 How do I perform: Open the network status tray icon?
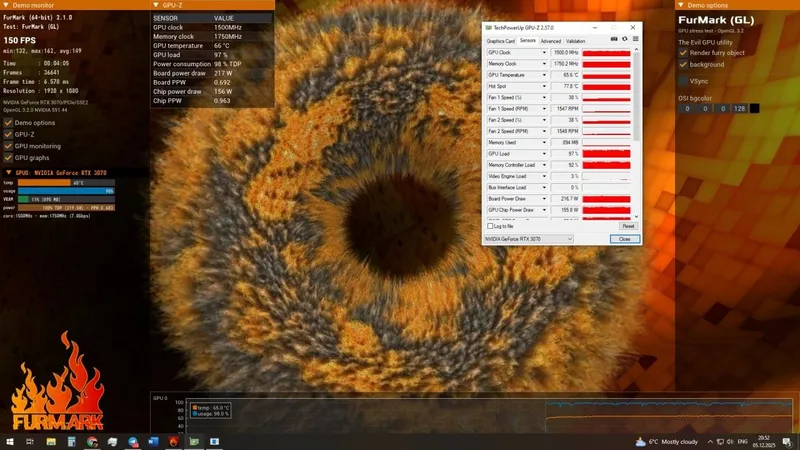[720, 442]
